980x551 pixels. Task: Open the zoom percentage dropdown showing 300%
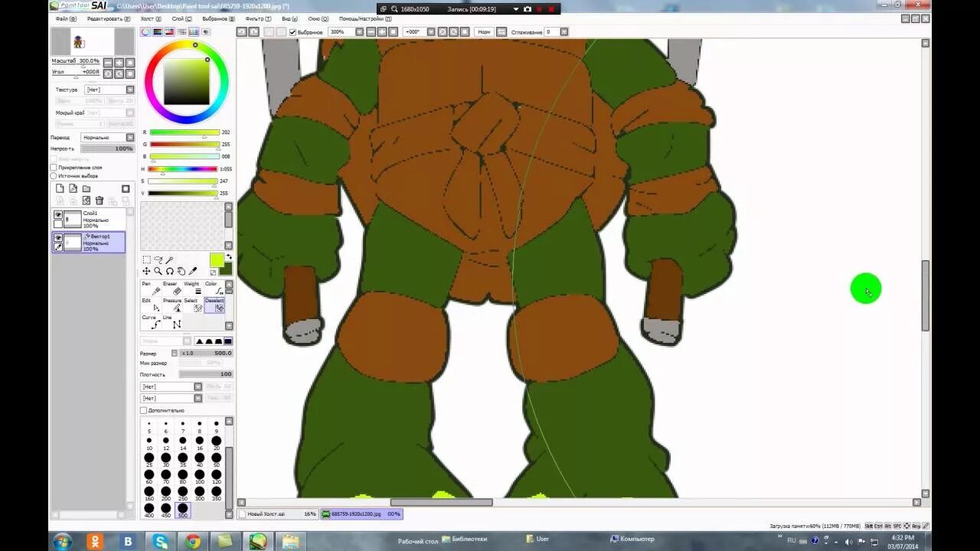pyautogui.click(x=359, y=32)
